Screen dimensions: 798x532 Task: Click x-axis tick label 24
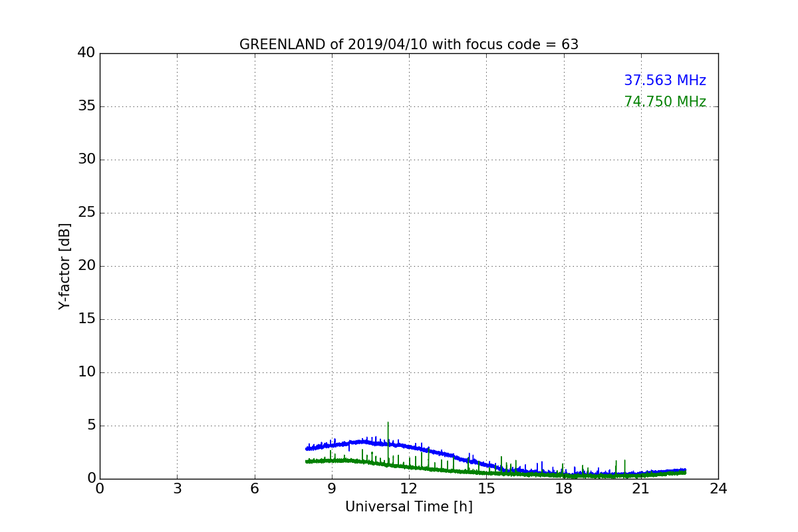tap(718, 489)
